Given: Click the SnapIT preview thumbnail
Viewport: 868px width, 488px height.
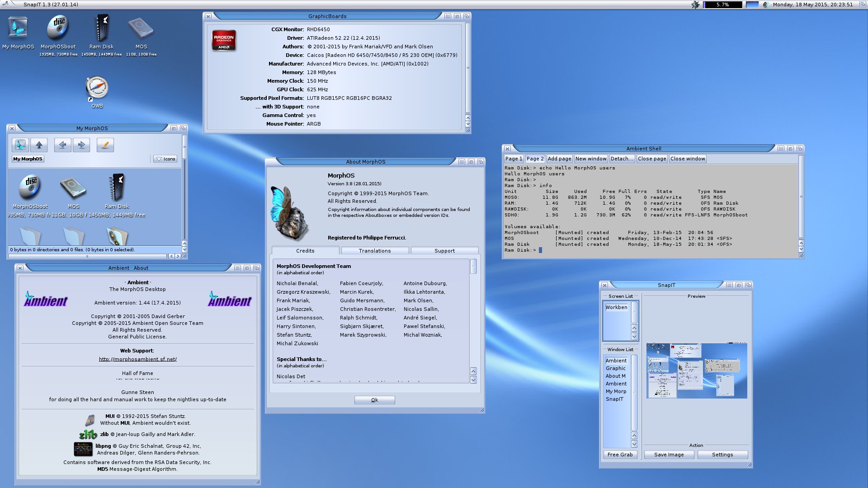Looking at the screenshot, I should coord(697,371).
